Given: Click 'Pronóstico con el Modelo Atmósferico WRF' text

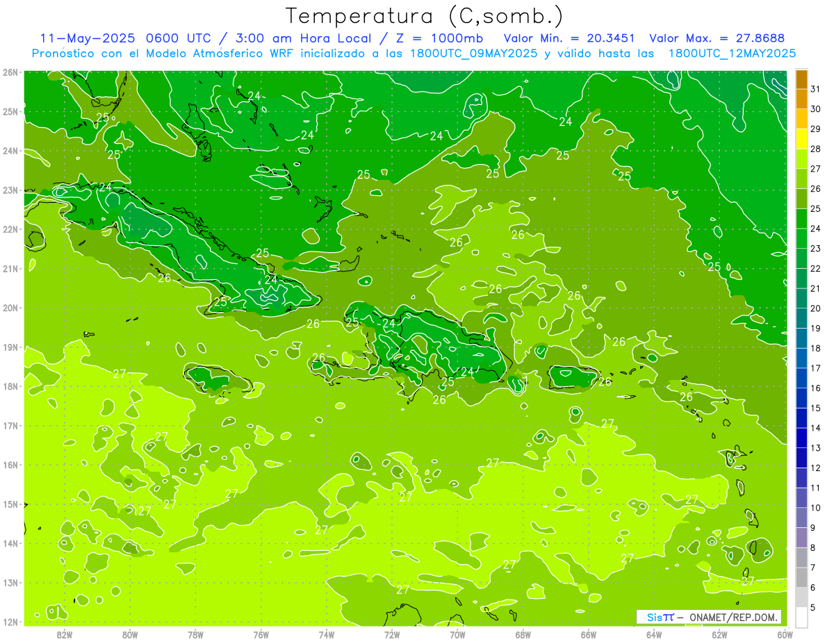Looking at the screenshot, I should point(163,53).
